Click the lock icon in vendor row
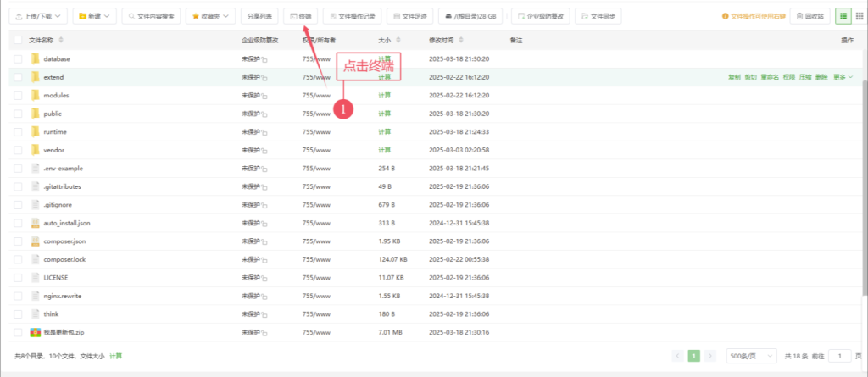This screenshot has width=868, height=377. tap(264, 151)
